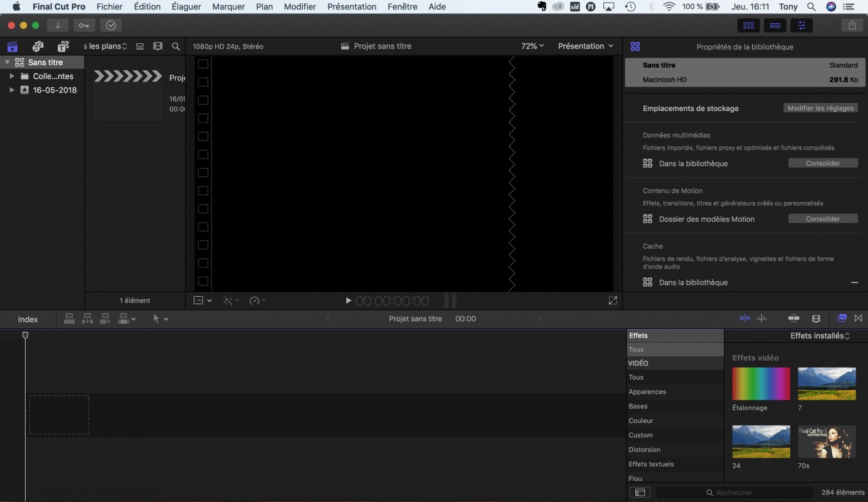
Task: Open the Plan menu
Action: point(265,6)
